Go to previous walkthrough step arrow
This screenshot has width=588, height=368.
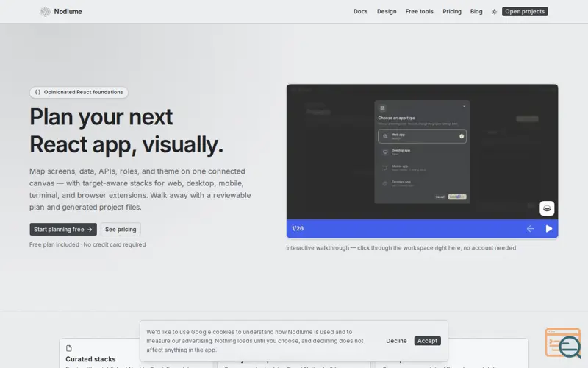[x=530, y=229]
